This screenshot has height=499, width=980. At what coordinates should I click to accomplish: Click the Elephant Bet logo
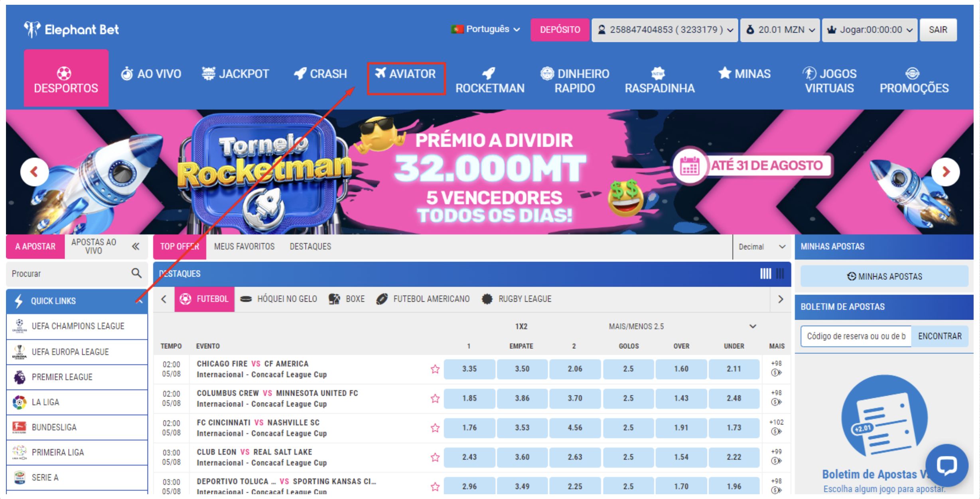pyautogui.click(x=71, y=29)
